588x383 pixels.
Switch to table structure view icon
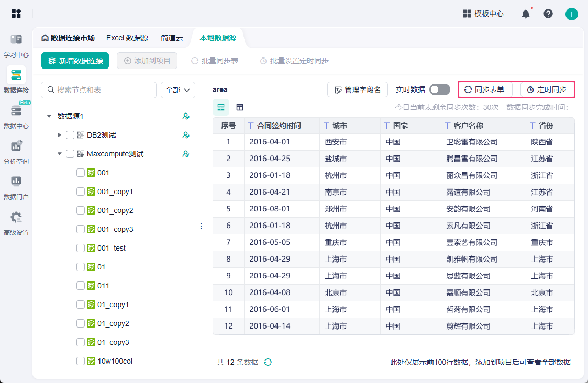click(240, 108)
